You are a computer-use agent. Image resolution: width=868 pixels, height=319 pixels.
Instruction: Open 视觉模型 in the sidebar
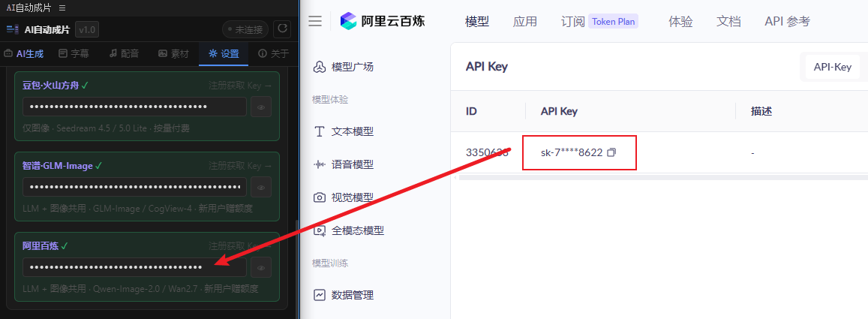click(353, 197)
